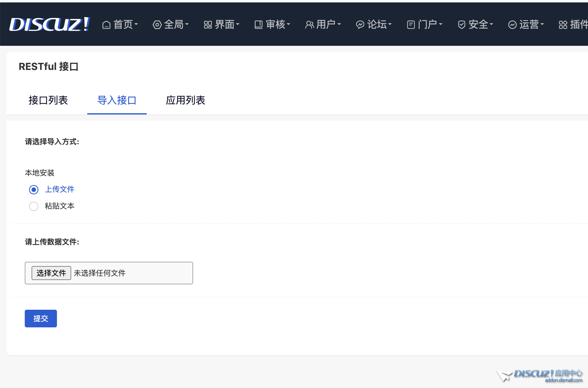588x388 pixels.
Task: Expand the 全局 dropdown arrow
Action: pos(187,24)
